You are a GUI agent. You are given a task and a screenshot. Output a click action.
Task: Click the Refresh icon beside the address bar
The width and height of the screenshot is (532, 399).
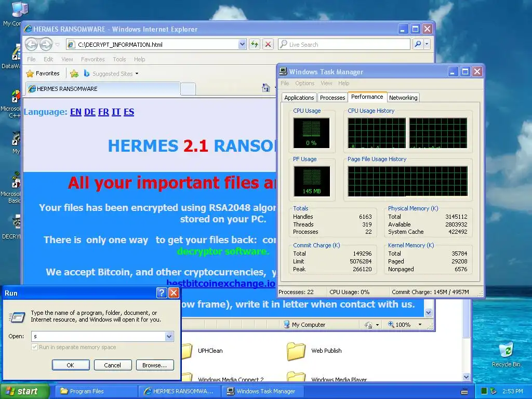click(x=255, y=44)
